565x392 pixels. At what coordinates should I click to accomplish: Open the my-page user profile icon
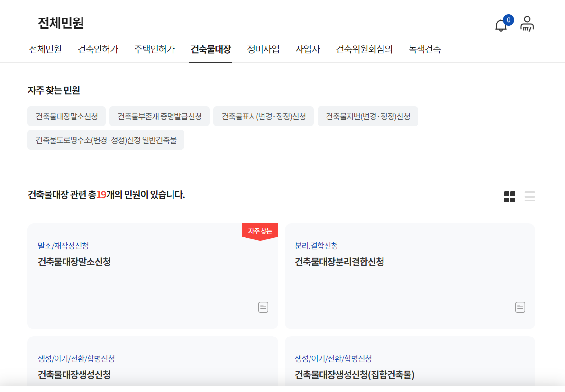527,24
